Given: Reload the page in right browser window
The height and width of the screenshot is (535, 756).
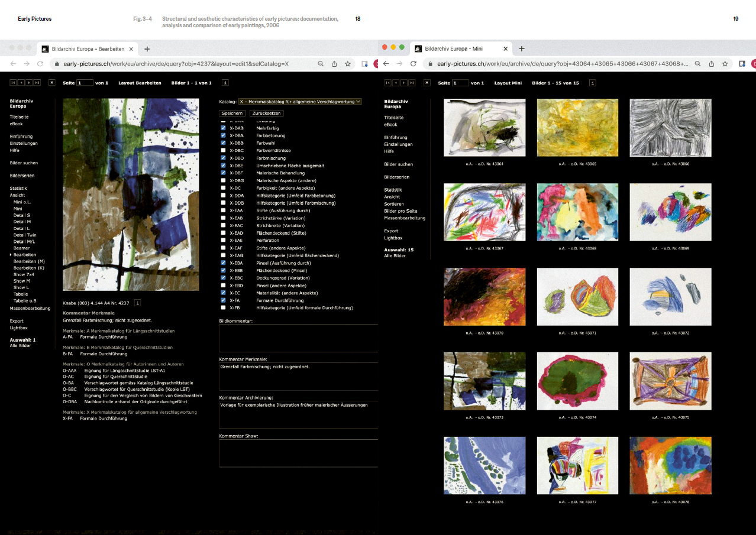Looking at the screenshot, I should tap(413, 64).
